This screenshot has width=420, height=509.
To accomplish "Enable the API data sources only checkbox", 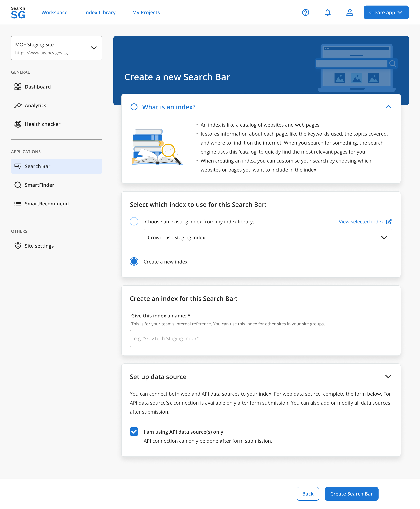I will click(x=134, y=432).
